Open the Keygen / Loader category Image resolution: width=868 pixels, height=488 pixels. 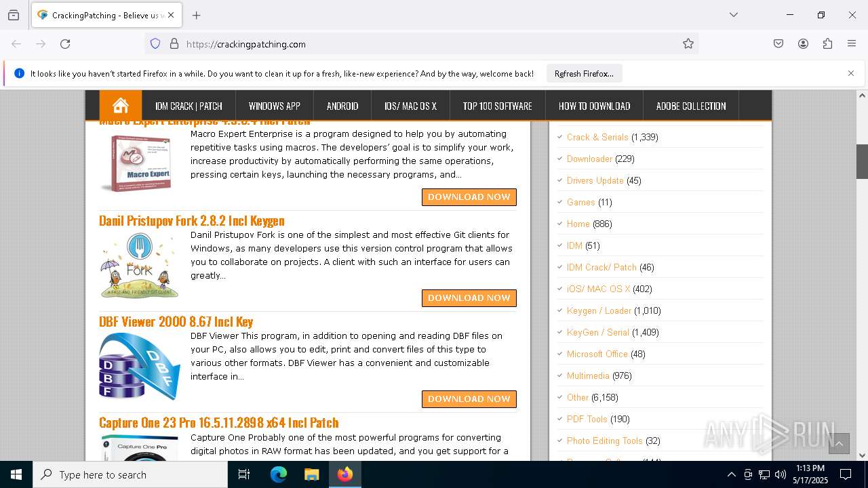(x=599, y=310)
